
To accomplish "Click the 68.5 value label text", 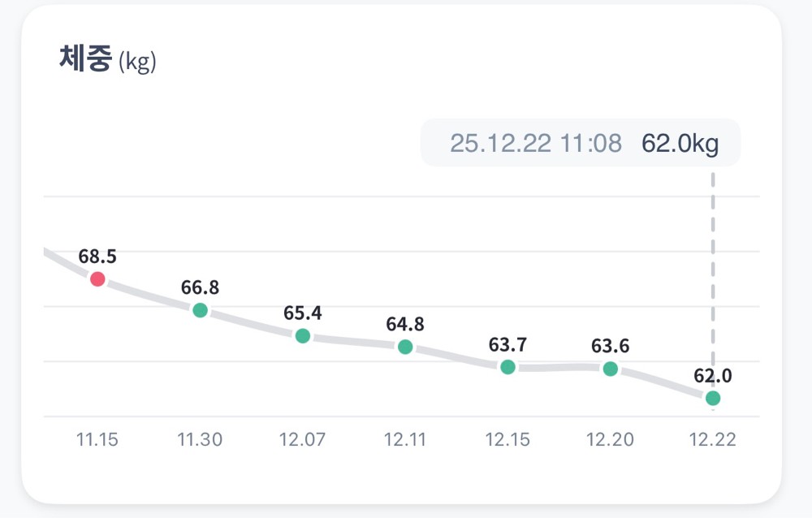I will (97, 257).
